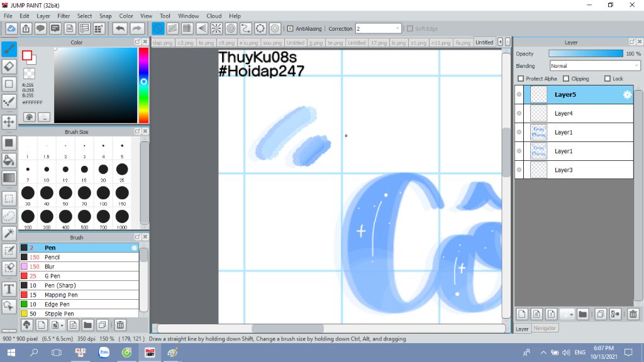Click the hue color bar

(x=143, y=85)
